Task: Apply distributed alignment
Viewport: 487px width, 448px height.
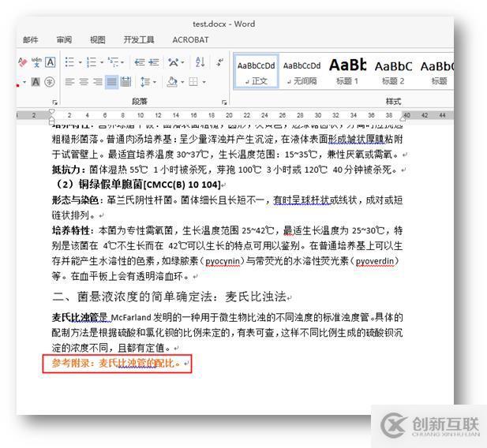Action: point(125,82)
